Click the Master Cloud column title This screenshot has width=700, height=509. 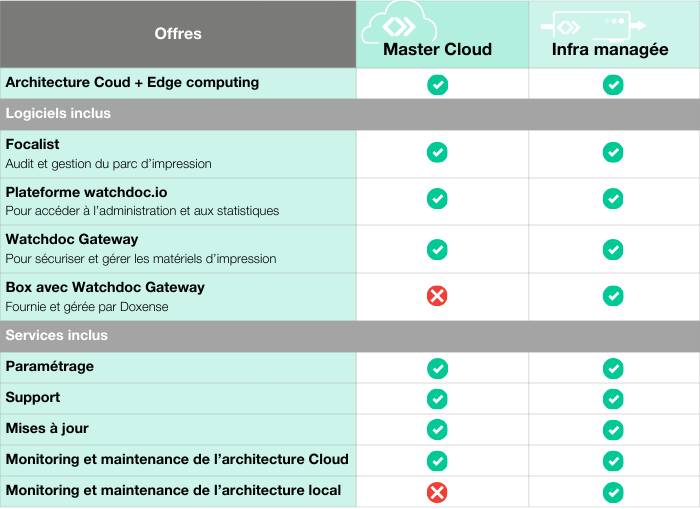438,49
